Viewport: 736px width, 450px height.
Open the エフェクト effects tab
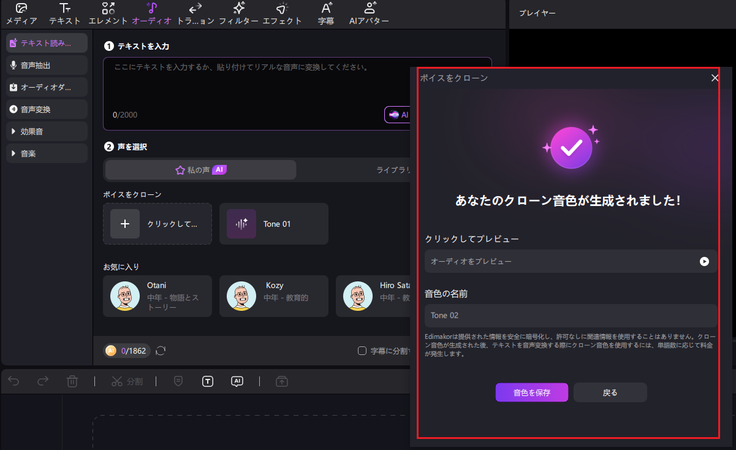pyautogui.click(x=282, y=14)
